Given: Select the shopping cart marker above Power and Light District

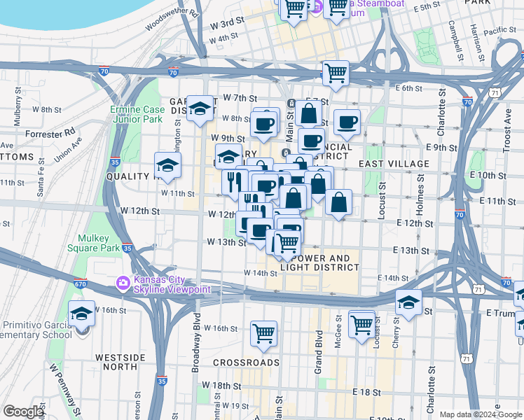Looking at the screenshot, I should pos(288,243).
